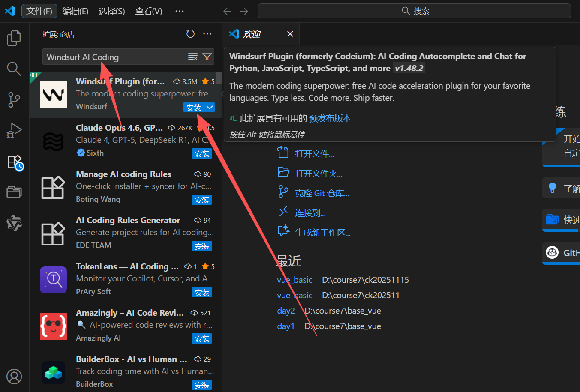
Task: Install the Claude Opus 4.6 Sixth extension
Action: 202,154
